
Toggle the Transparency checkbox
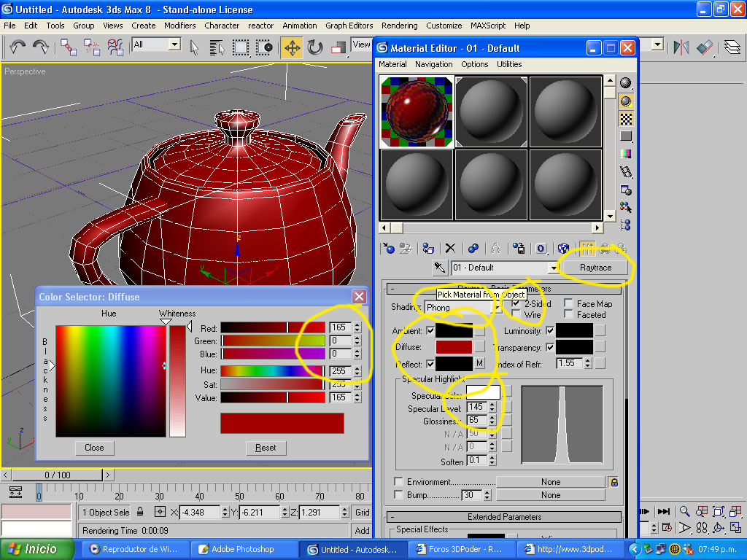(x=550, y=346)
